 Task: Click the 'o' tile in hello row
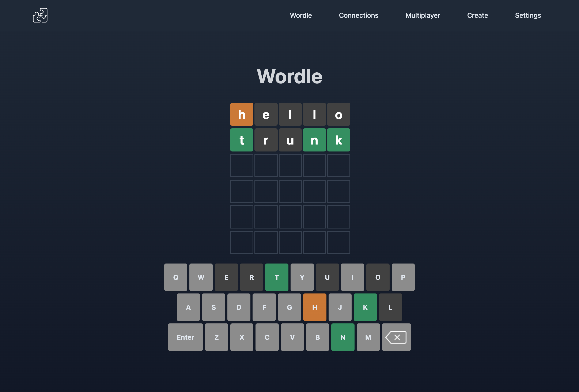click(338, 114)
